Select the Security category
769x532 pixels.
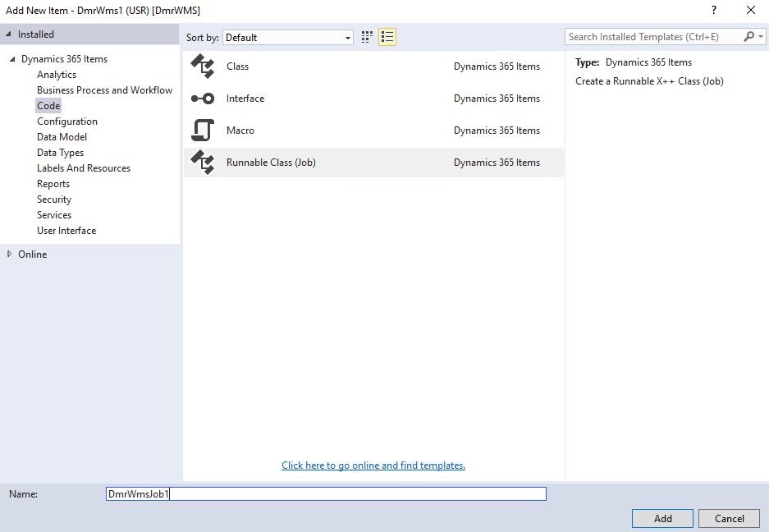54,199
